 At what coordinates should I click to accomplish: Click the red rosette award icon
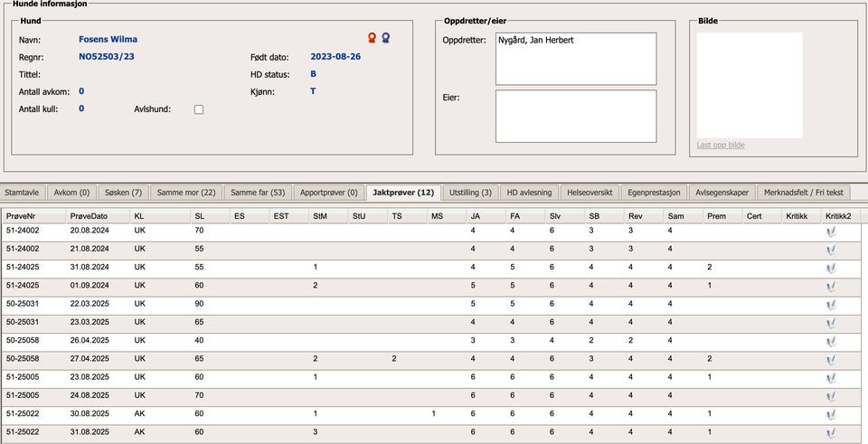point(372,39)
